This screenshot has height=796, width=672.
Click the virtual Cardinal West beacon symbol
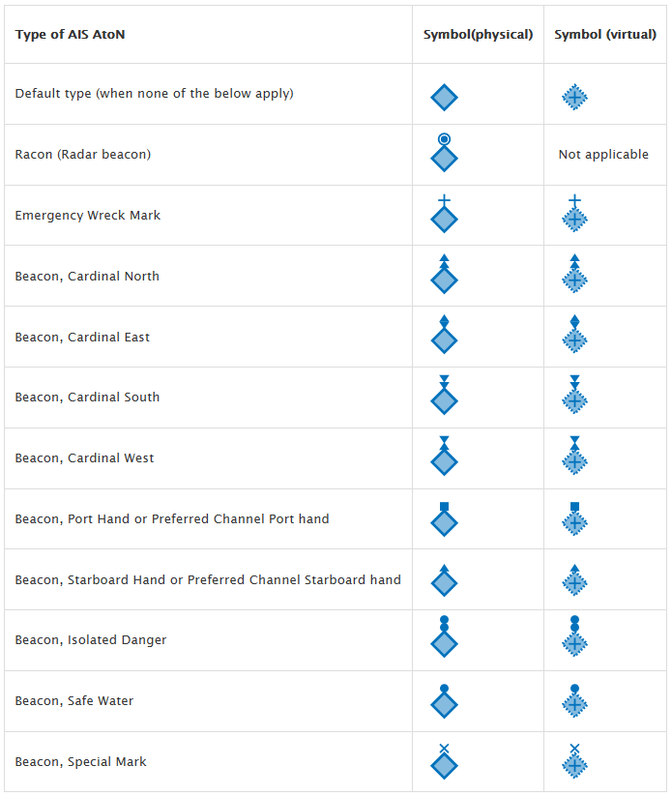tap(574, 456)
